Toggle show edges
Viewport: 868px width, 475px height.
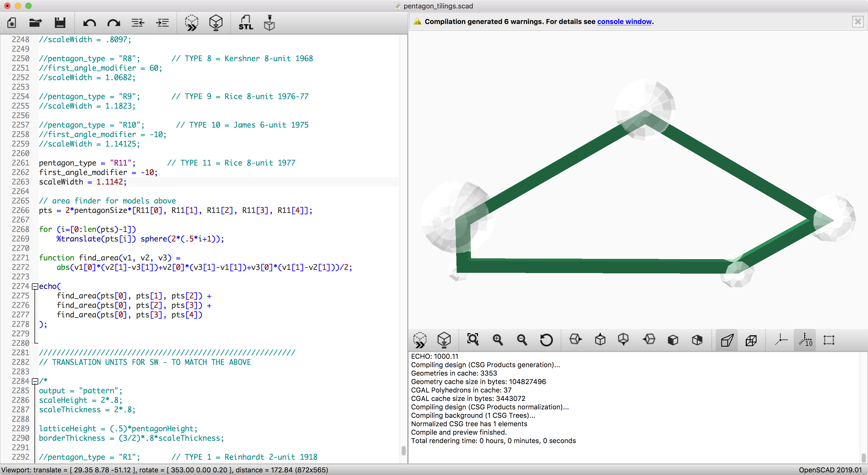pos(828,340)
